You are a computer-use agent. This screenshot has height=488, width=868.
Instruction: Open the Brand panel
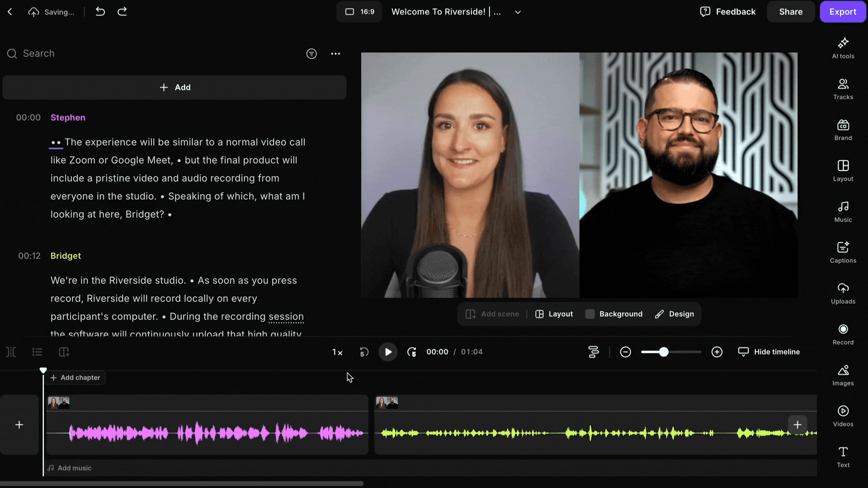pos(843,130)
